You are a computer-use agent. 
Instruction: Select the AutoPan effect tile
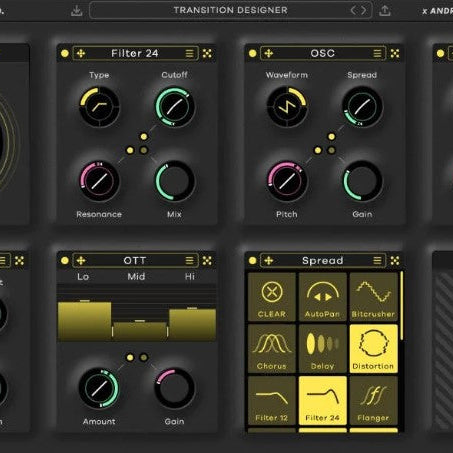pos(322,297)
